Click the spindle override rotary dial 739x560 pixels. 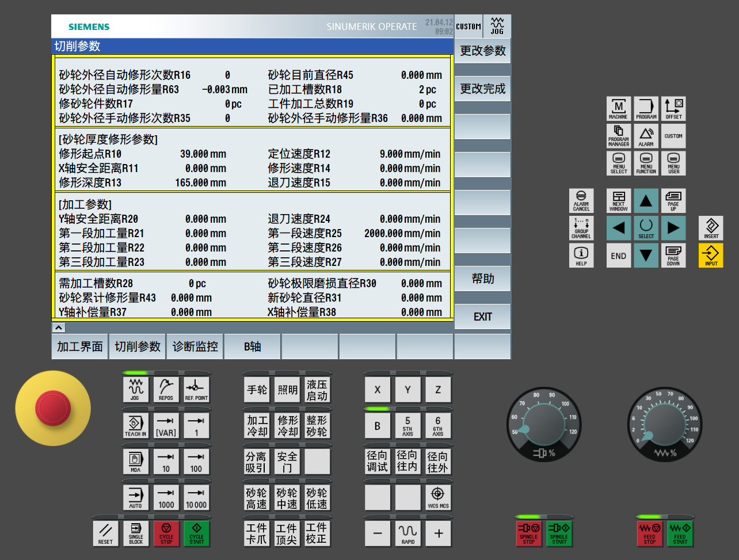click(x=543, y=425)
